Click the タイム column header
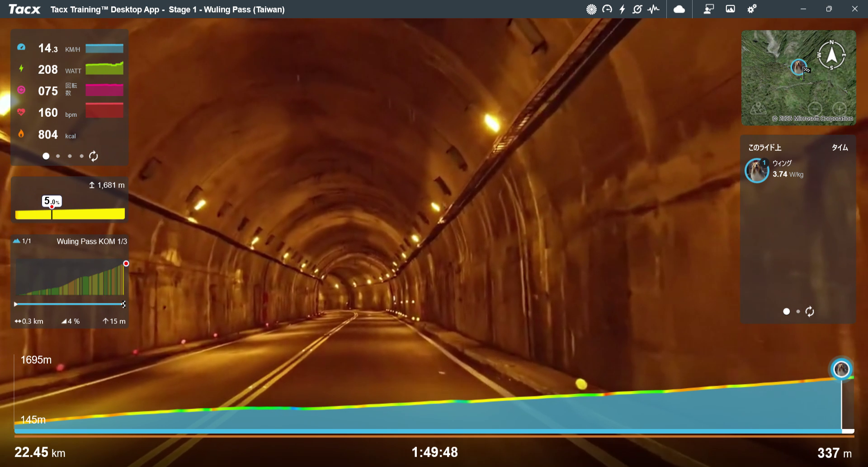Screen dimensions: 868x467 [x=840, y=148]
